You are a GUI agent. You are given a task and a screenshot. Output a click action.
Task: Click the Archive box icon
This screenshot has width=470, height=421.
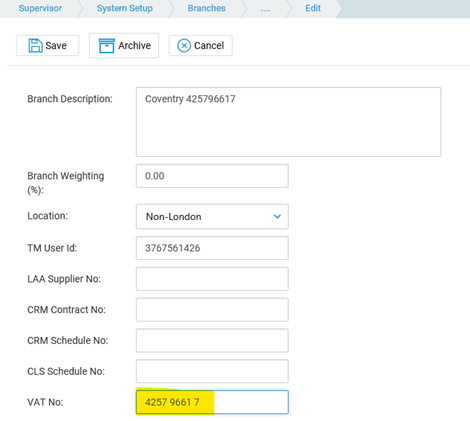tap(107, 46)
